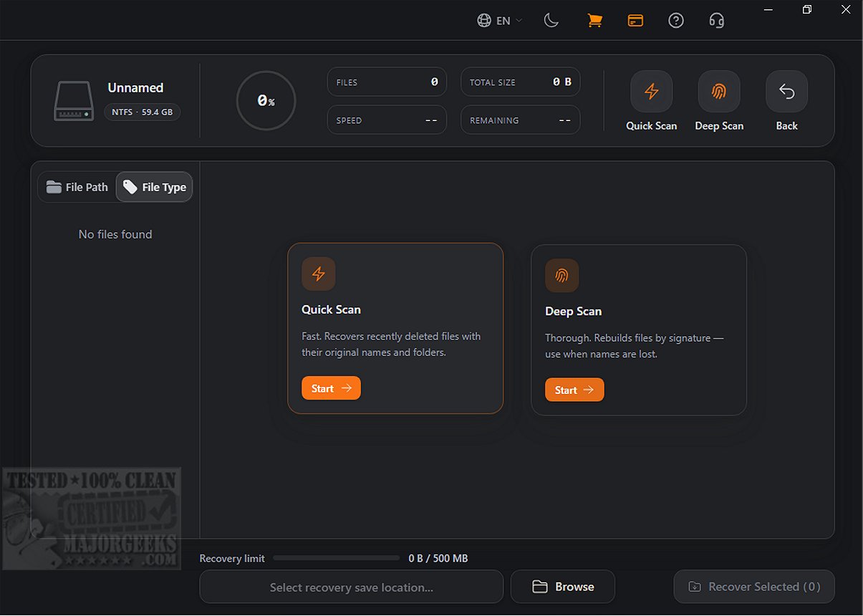
Task: Click the recovery save location field
Action: [x=352, y=587]
